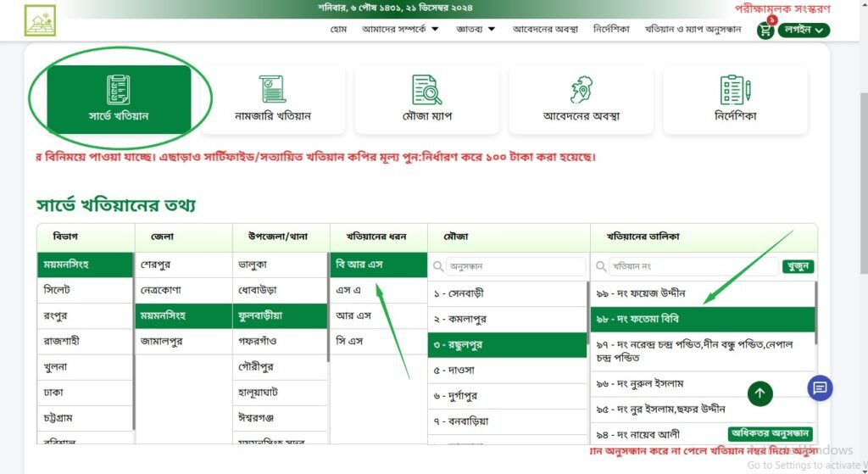Select mouza ২ - কমলাপুর
The width and height of the screenshot is (868, 474).
(x=507, y=320)
